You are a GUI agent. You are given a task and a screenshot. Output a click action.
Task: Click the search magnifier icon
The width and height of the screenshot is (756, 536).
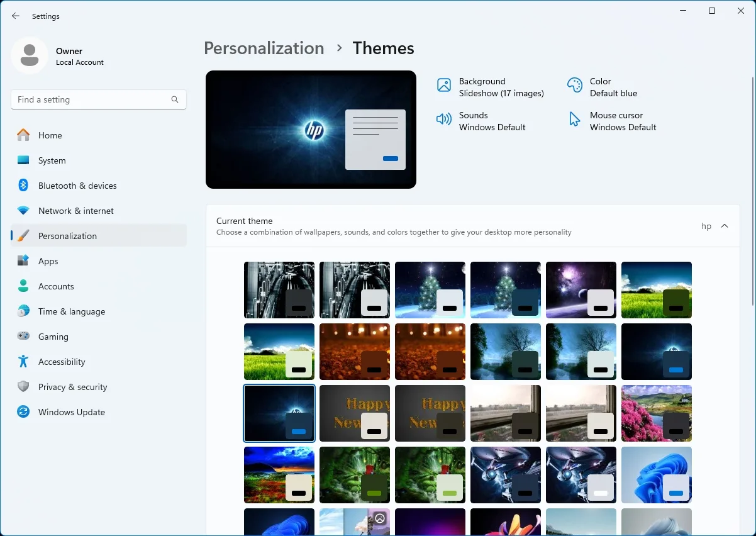click(x=175, y=99)
